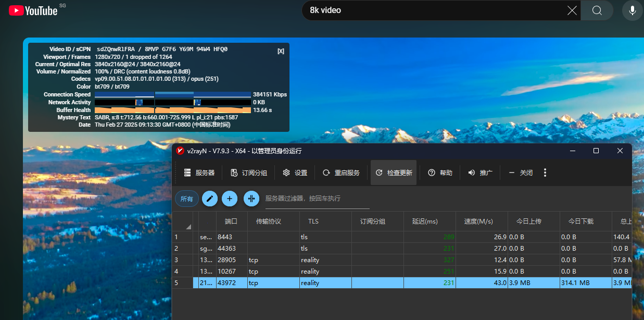Select the server row with port 8443

pyautogui.click(x=402, y=237)
